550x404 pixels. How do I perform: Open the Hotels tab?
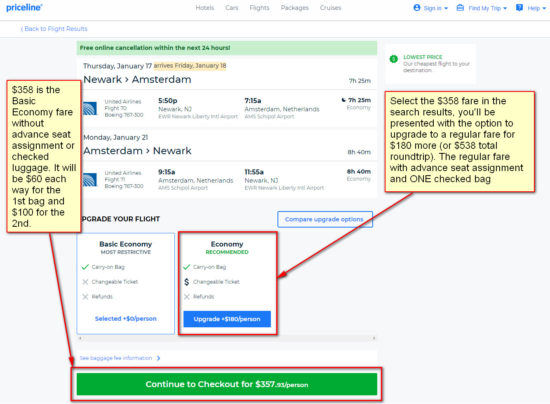tap(205, 8)
